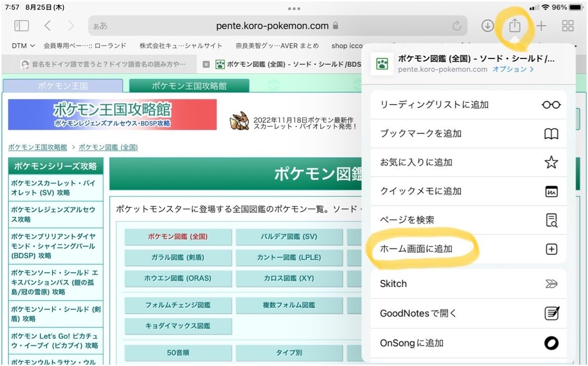Click the address bar URL field
588x366 pixels.
(x=277, y=26)
